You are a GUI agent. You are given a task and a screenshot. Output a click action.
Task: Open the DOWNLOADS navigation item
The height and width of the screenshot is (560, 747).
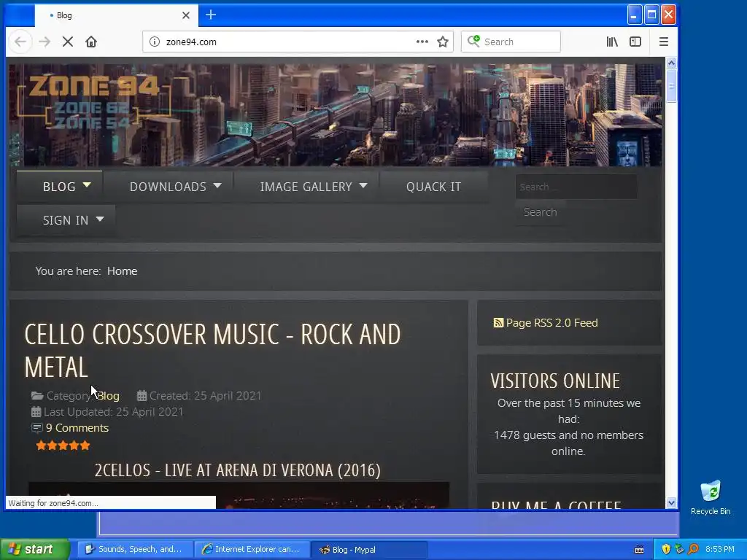(169, 187)
